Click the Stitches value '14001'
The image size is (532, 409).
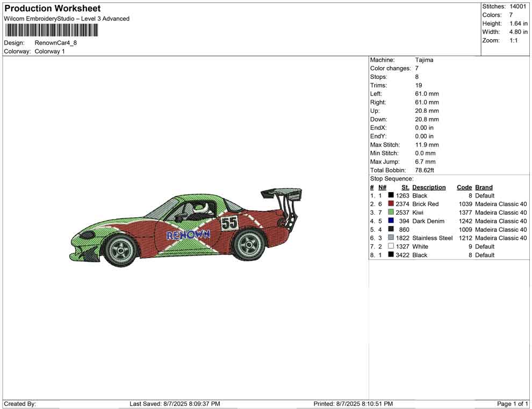pos(517,6)
